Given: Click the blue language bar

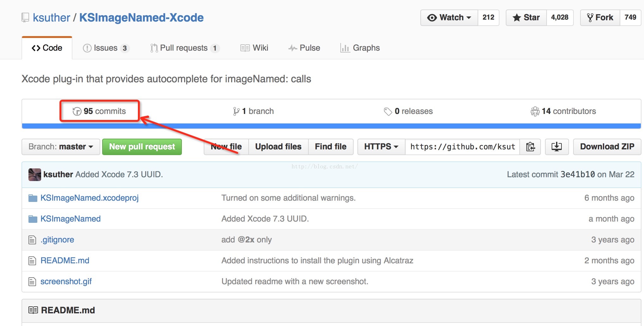Looking at the screenshot, I should coord(331,126).
